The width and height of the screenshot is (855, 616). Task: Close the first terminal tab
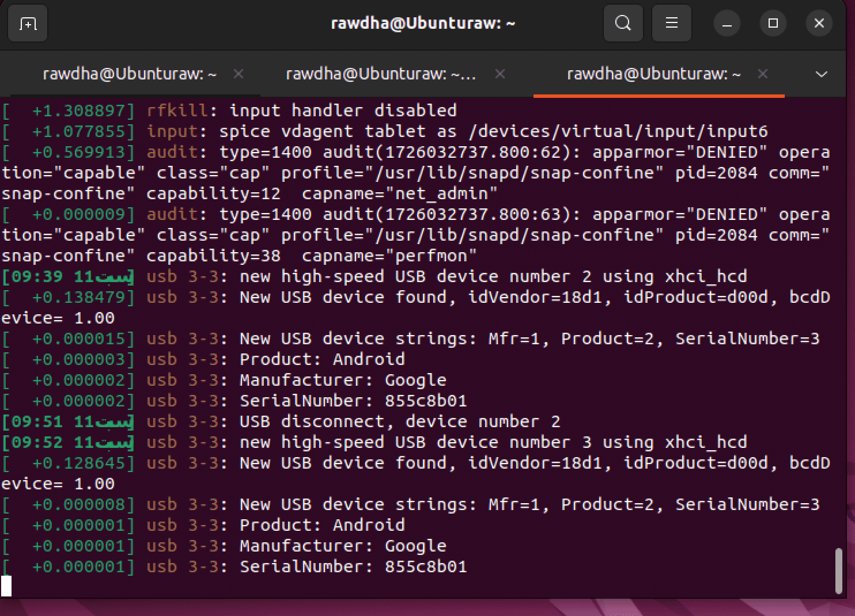(239, 74)
